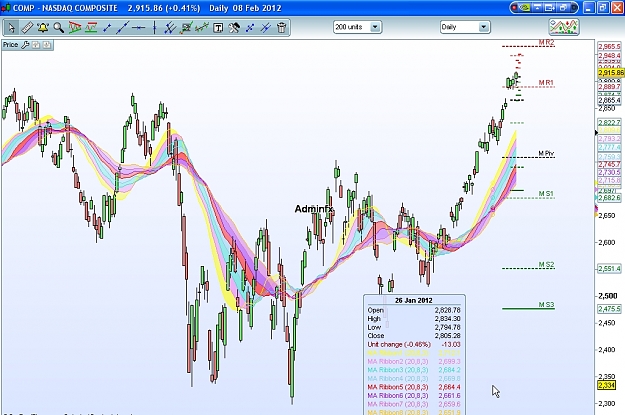Image resolution: width=625 pixels, height=415 pixels.
Task: Click the Price panel label
Action: tap(10, 45)
